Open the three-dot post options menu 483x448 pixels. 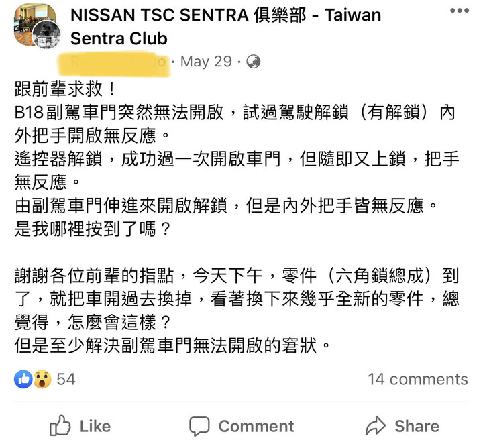tap(460, 11)
